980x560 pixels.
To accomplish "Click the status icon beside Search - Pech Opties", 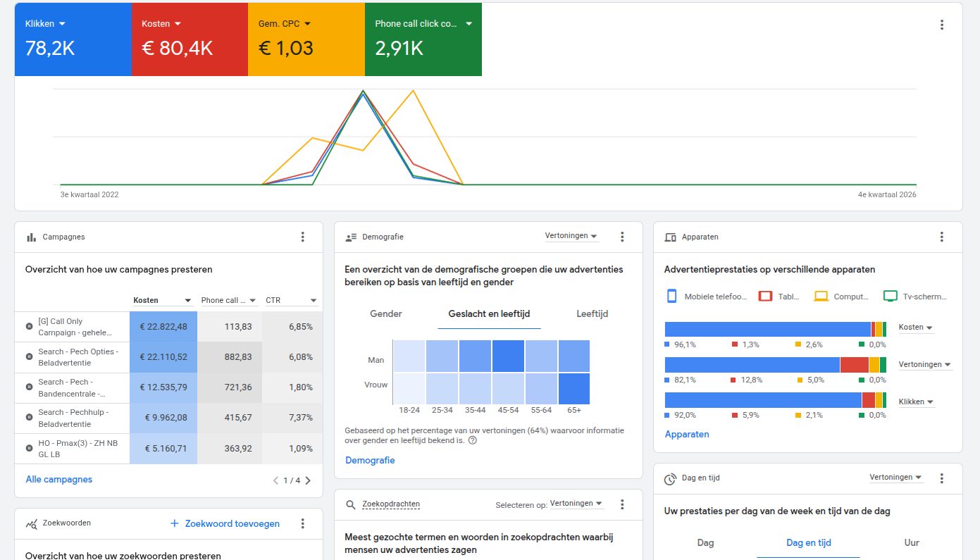I will point(29,357).
